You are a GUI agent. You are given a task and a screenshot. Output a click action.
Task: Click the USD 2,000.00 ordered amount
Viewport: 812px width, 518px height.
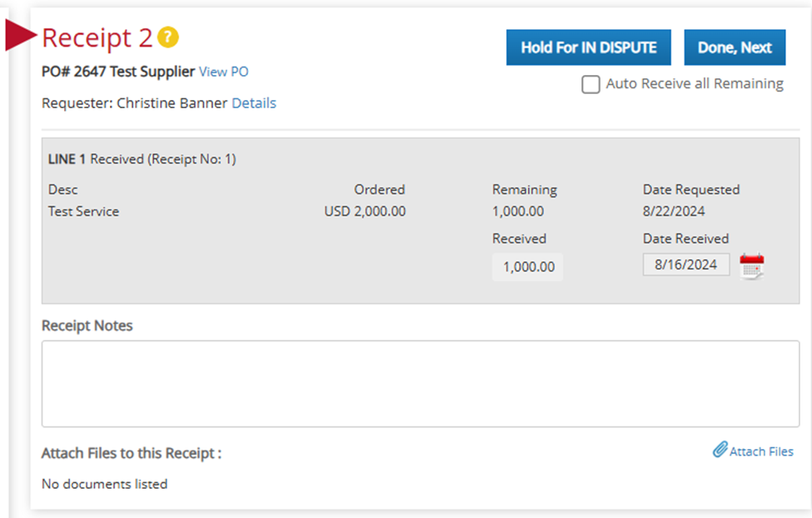tap(365, 212)
